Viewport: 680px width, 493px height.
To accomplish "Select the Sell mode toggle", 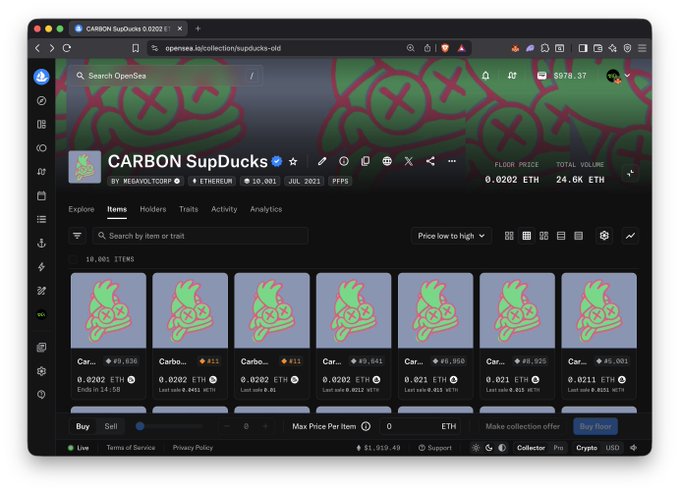I will tap(111, 426).
